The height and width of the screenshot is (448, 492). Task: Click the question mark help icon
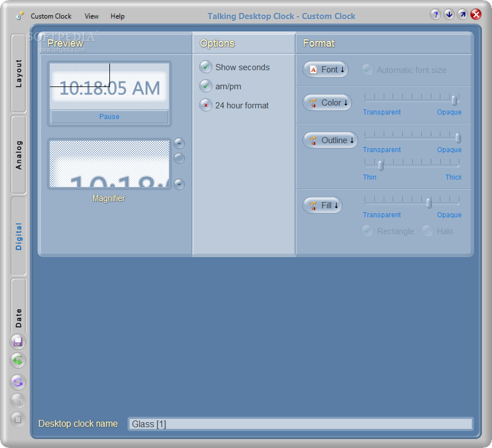pos(435,15)
